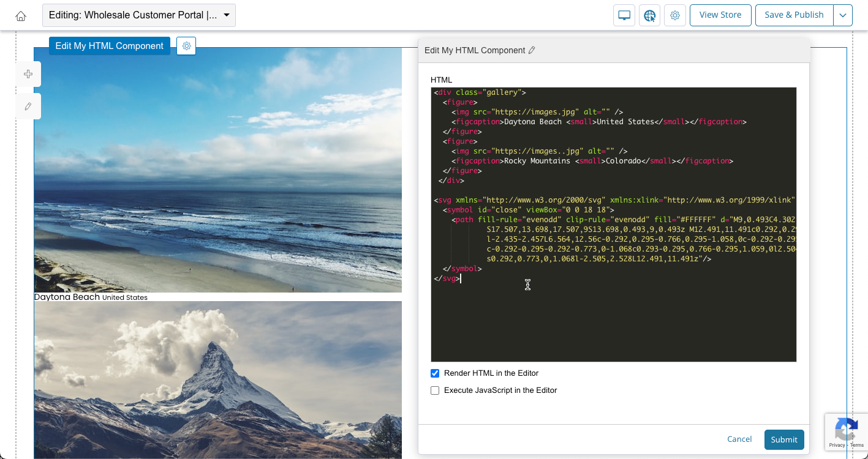Click the Edit My HTML Component label

click(x=110, y=46)
